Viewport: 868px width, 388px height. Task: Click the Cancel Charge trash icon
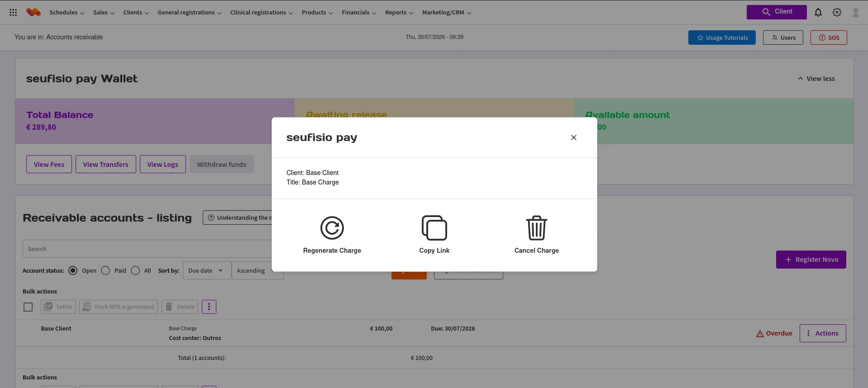click(537, 228)
